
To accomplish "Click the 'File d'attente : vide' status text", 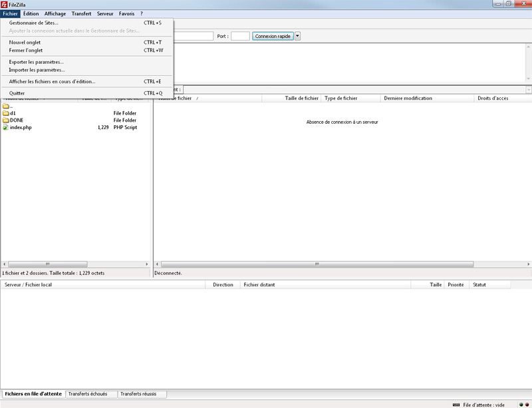I will pyautogui.click(x=484, y=405).
